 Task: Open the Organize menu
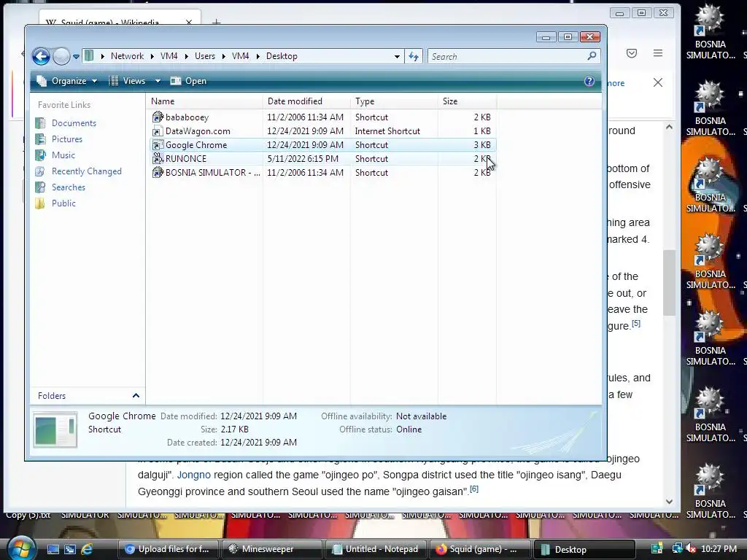coord(67,81)
